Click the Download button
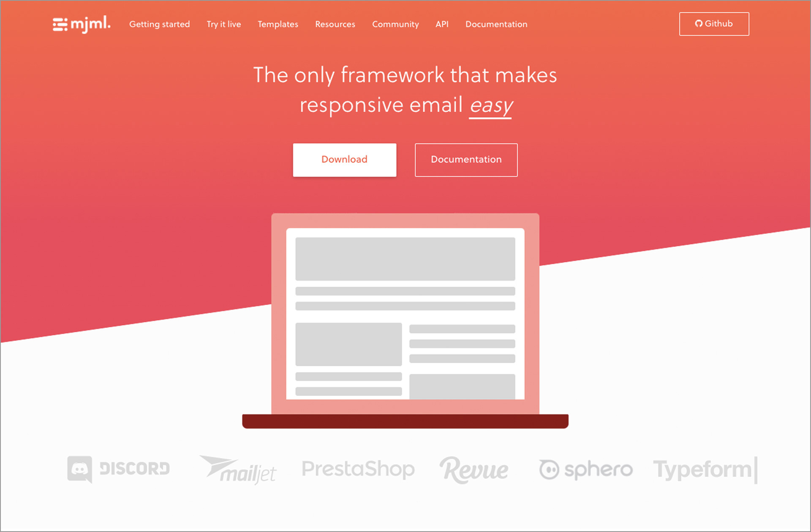The width and height of the screenshot is (811, 532). [x=344, y=160]
